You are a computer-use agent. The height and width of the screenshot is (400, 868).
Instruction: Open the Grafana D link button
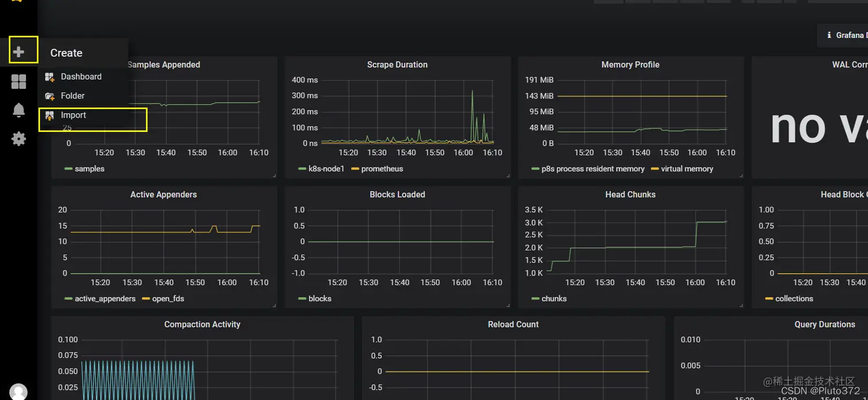pyautogui.click(x=842, y=35)
